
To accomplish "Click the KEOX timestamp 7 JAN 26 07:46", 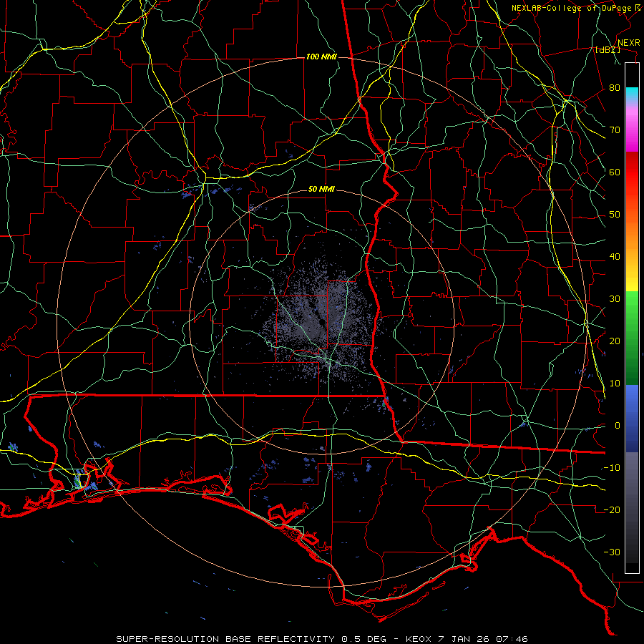I will pyautogui.click(x=467, y=639).
